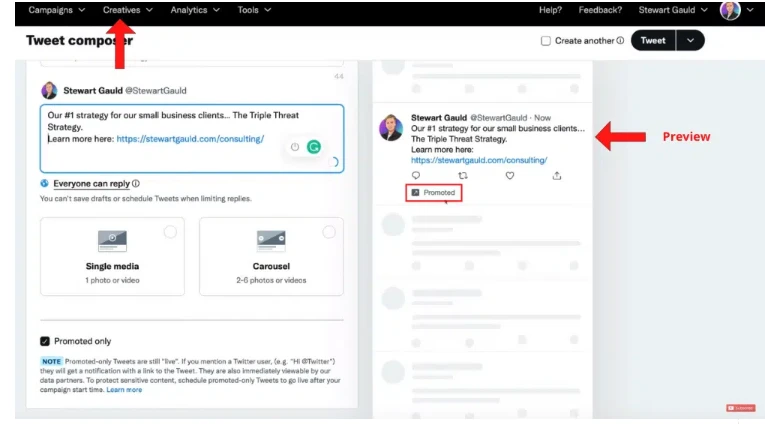
Task: Click the Tweet composer heading
Action: [x=80, y=40]
